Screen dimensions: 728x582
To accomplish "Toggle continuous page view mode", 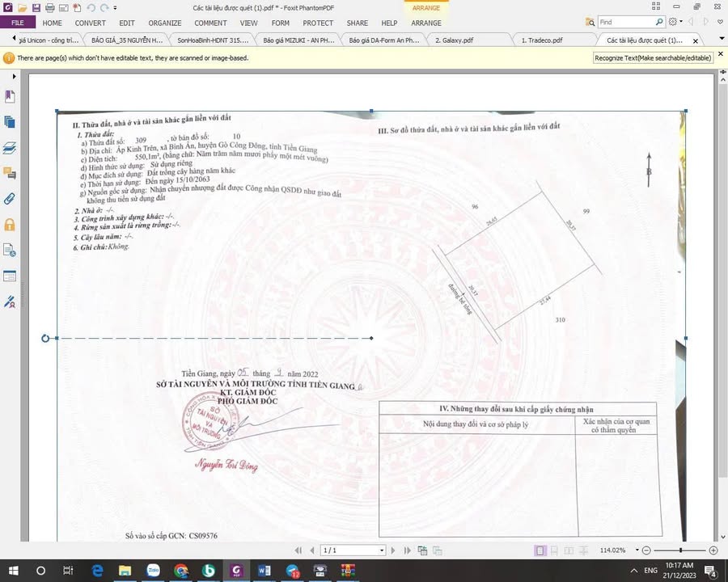I will point(554,550).
